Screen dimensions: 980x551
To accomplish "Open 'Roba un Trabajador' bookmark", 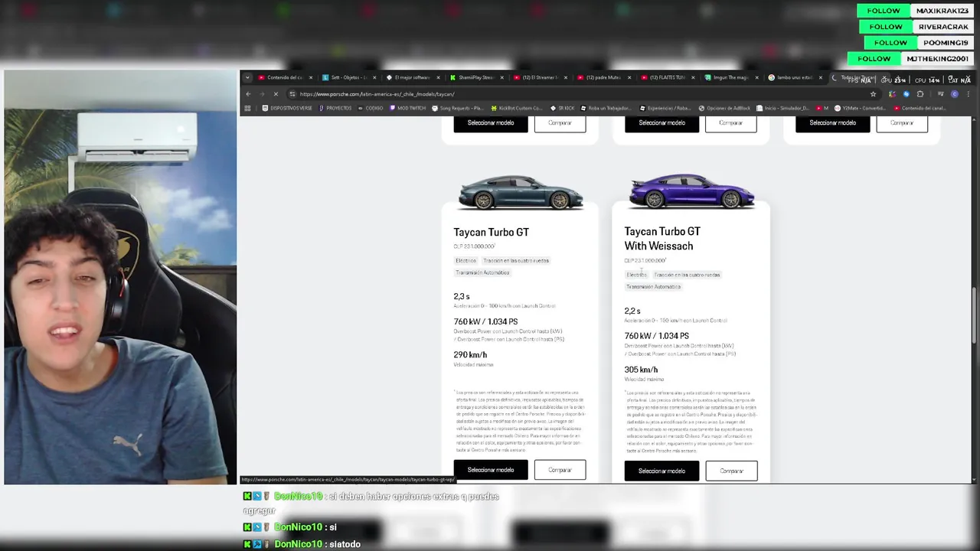I will coord(606,108).
